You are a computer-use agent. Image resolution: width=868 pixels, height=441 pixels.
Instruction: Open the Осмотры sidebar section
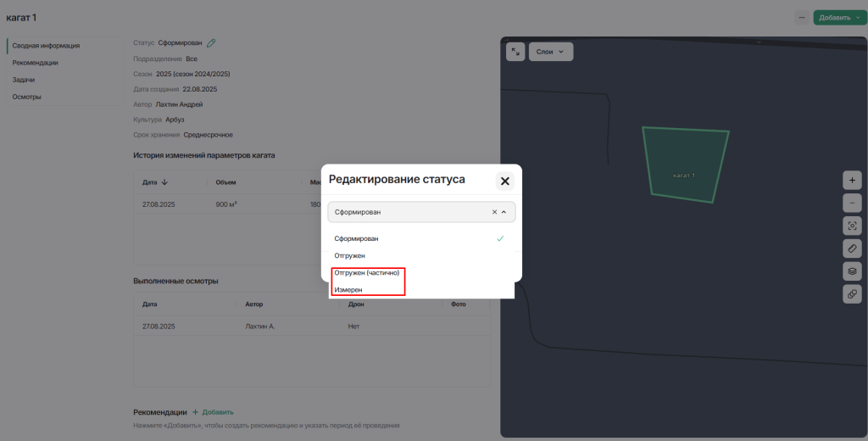click(26, 97)
